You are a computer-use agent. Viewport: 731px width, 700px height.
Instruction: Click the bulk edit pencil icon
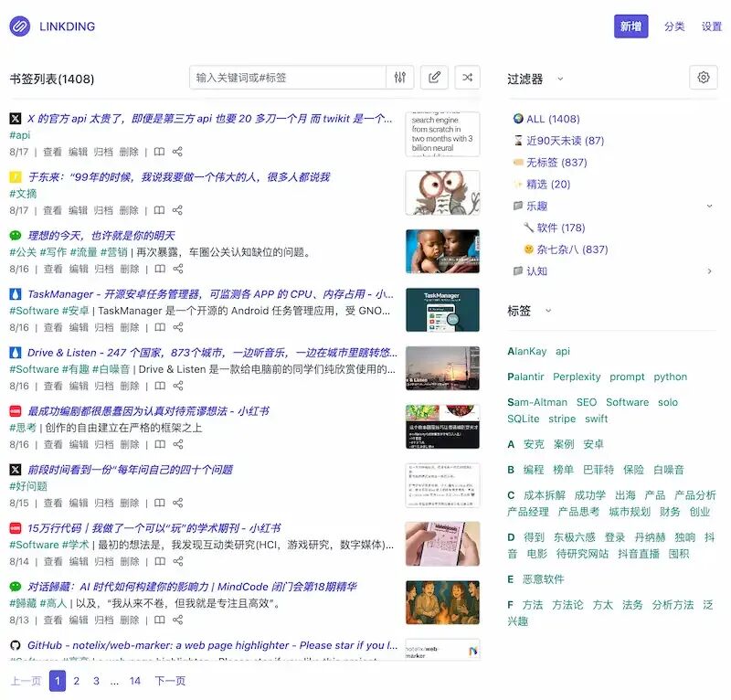click(434, 78)
